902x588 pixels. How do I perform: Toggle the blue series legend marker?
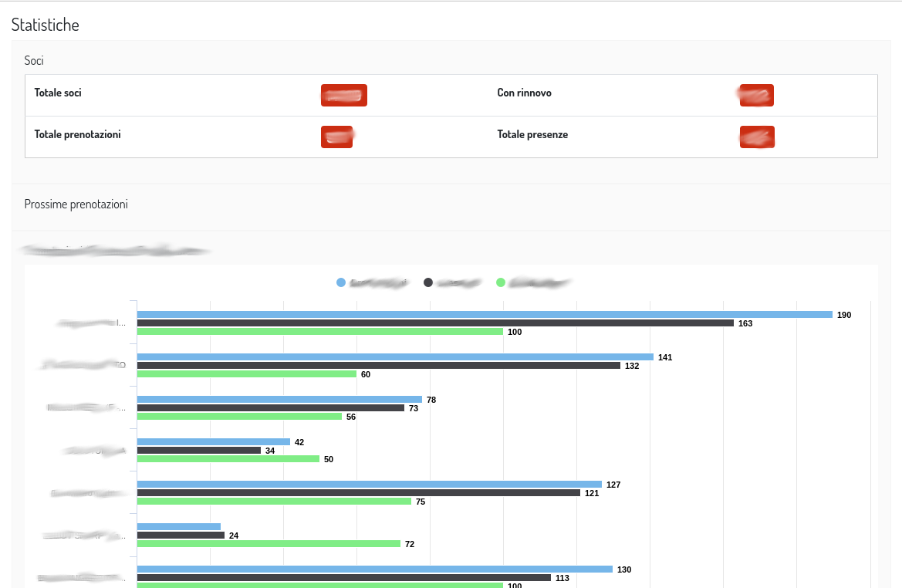(x=341, y=282)
